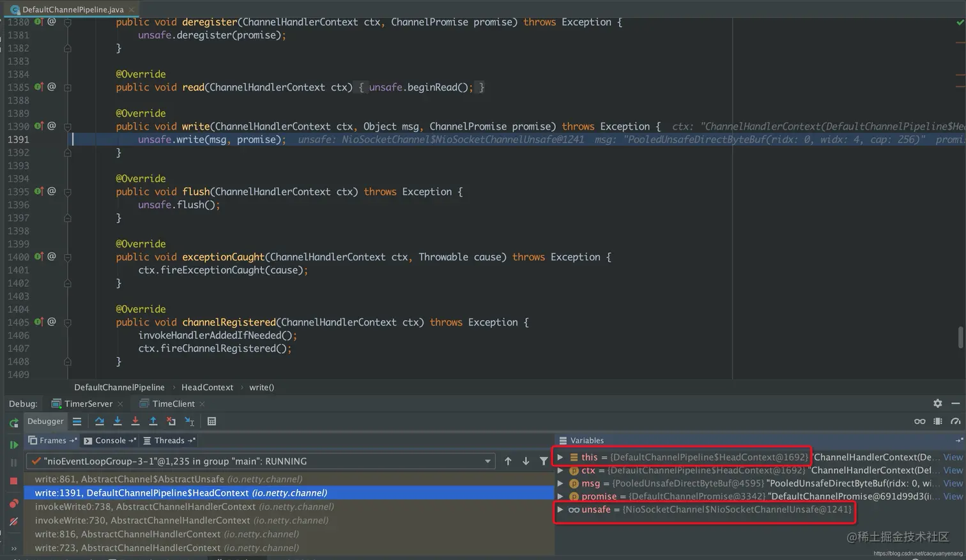
Task: View all breakpoints
Action: [x=13, y=504]
